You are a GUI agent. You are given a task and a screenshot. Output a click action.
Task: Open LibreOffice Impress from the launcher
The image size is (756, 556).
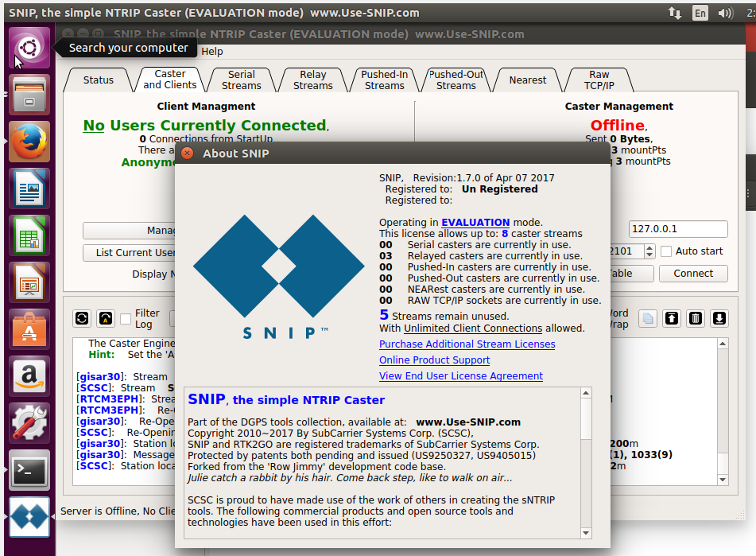pyautogui.click(x=29, y=282)
